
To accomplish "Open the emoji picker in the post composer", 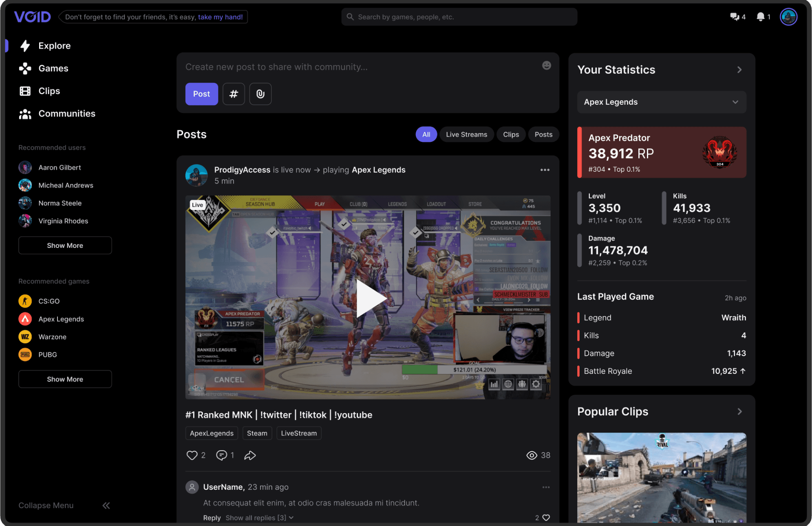I will (546, 65).
